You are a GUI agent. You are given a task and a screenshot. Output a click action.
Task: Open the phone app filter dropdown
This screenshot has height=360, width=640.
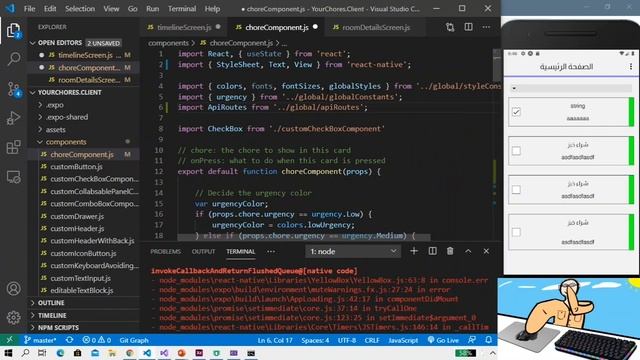[571, 88]
